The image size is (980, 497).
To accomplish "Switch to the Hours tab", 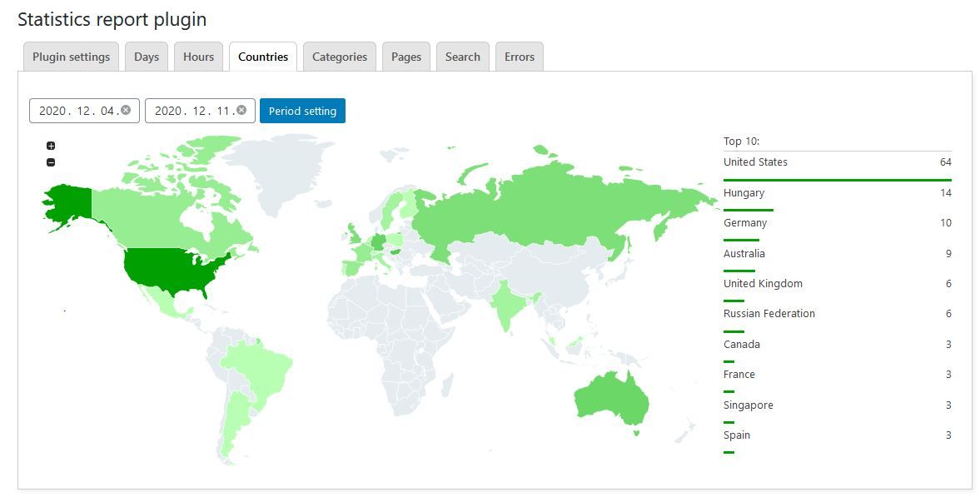I will [x=198, y=57].
